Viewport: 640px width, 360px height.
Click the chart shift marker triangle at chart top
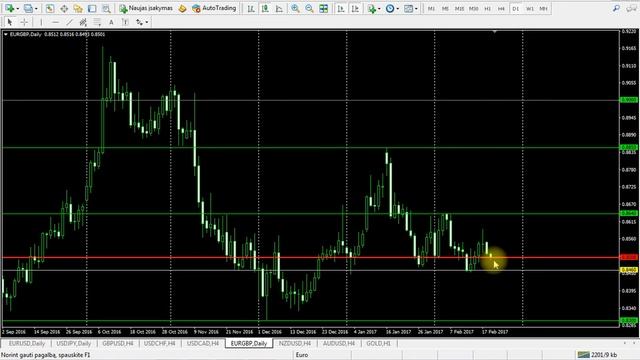tap(495, 32)
